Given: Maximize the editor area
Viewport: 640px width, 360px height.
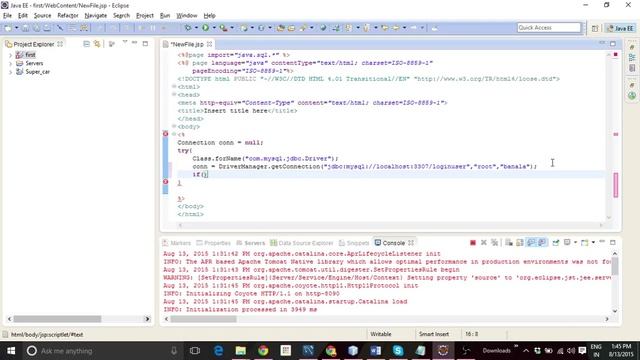Looking at the screenshot, I should (613, 43).
